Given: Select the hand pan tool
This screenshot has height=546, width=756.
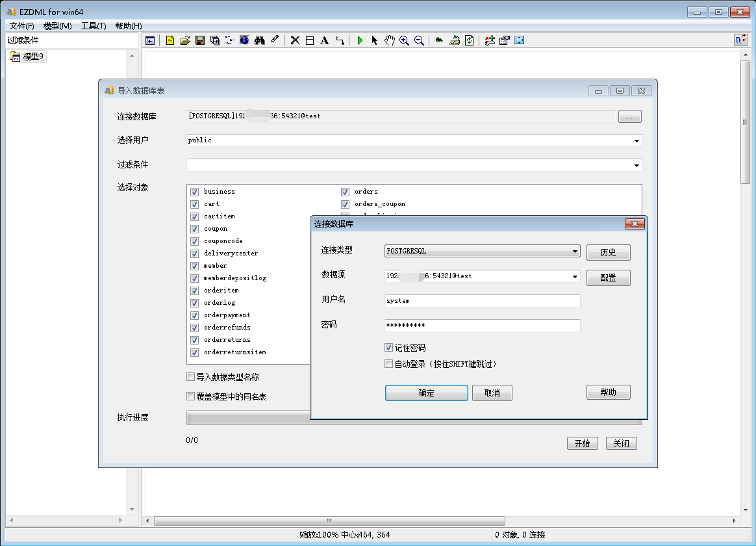Looking at the screenshot, I should point(389,40).
